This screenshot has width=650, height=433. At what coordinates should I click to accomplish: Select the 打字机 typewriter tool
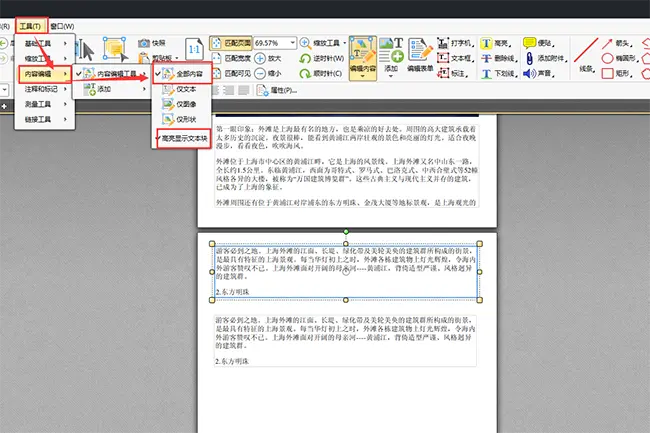455,43
